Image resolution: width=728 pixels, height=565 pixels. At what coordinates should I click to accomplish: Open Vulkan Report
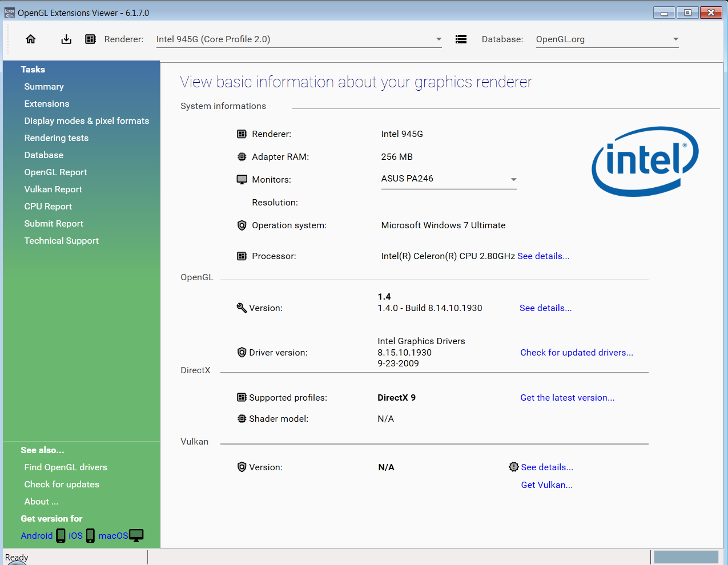click(53, 189)
